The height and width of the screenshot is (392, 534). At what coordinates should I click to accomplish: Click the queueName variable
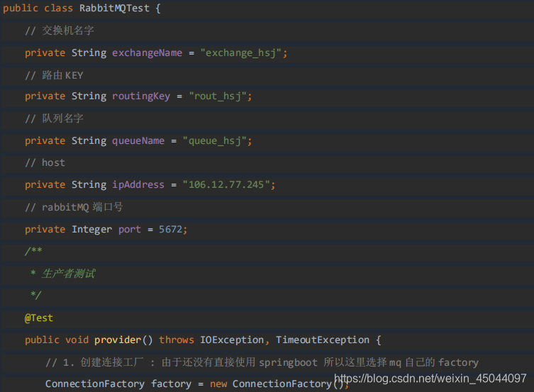pyautogui.click(x=138, y=141)
